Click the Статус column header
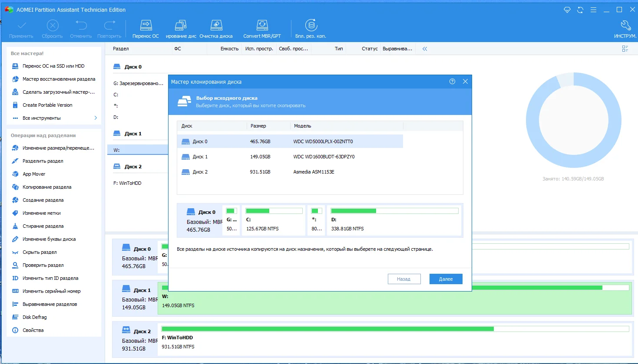 (x=370, y=49)
